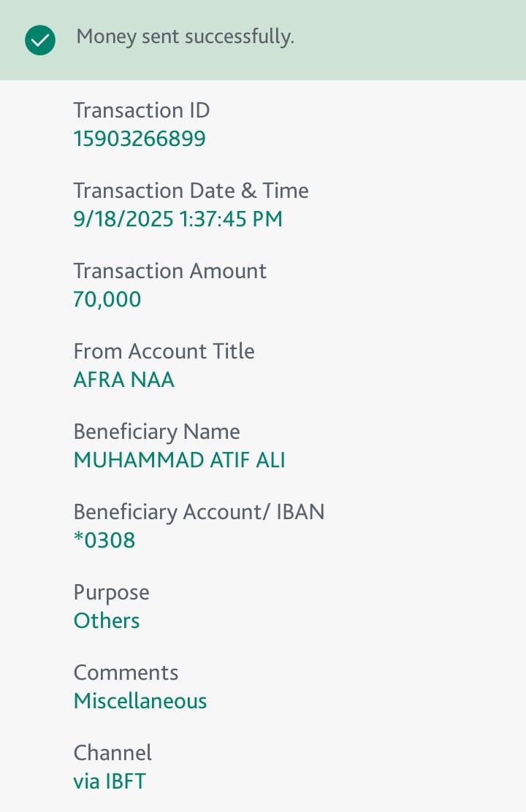The height and width of the screenshot is (812, 526).
Task: Tap the purpose value Others
Action: pos(107,621)
